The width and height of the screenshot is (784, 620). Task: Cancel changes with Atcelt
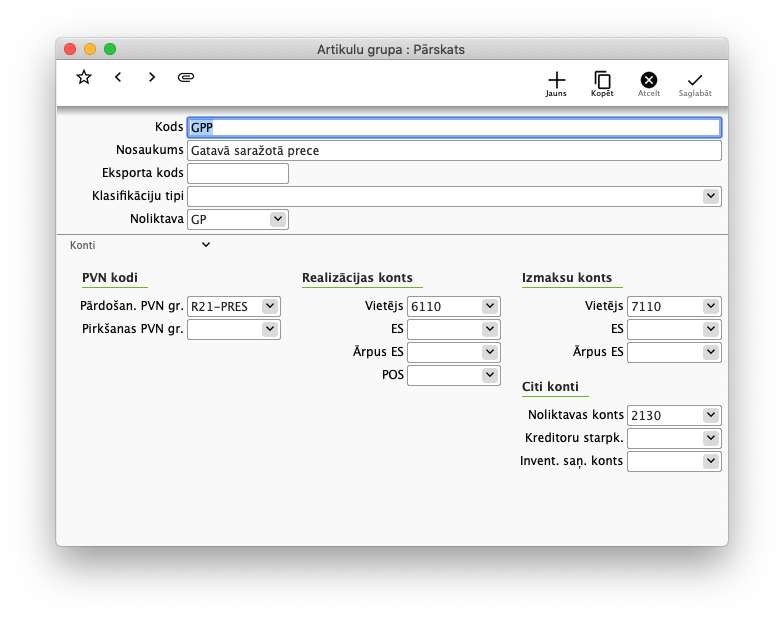(x=648, y=84)
